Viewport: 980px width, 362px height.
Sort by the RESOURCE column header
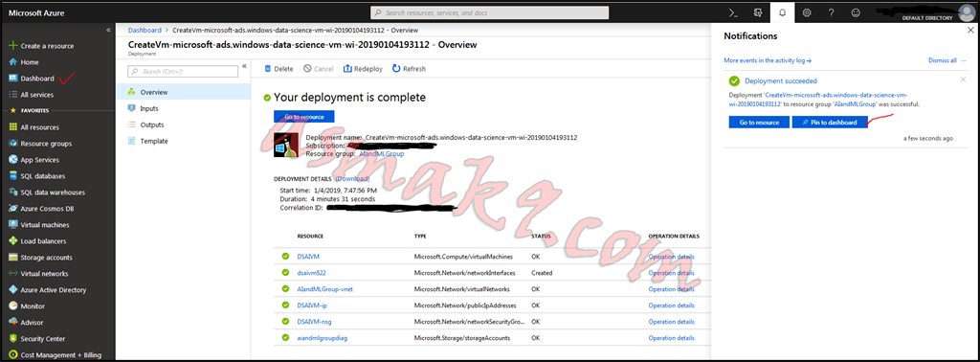click(310, 237)
